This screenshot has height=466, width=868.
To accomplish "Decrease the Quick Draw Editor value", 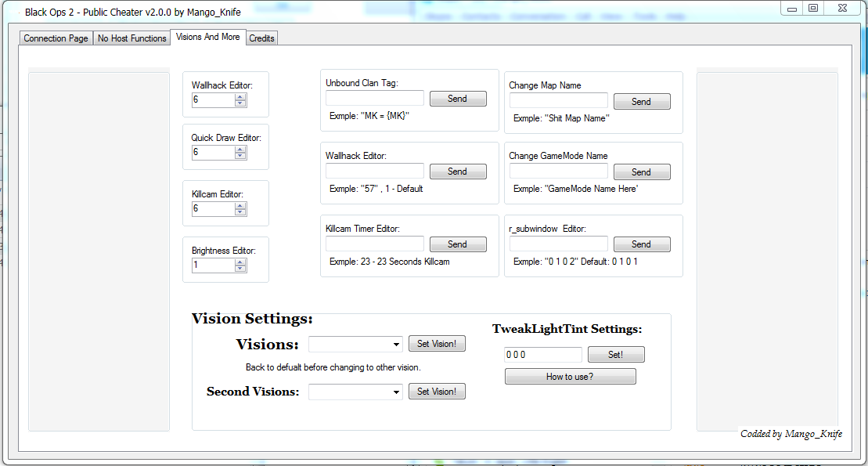I will click(x=240, y=156).
